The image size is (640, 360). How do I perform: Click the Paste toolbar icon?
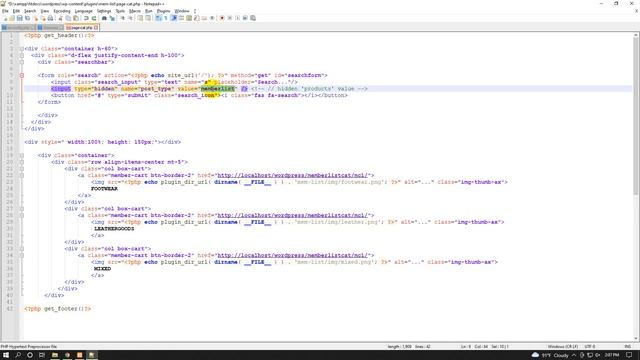(x=76, y=18)
